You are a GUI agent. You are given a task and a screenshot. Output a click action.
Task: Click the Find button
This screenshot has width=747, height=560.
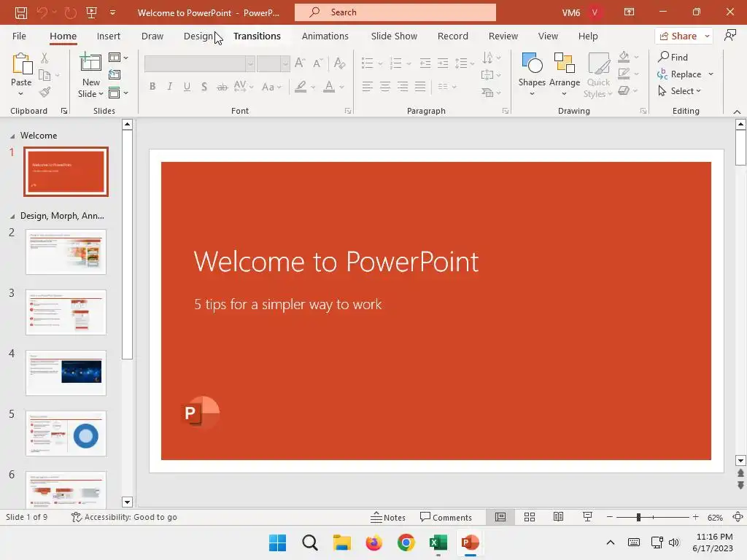pos(673,57)
